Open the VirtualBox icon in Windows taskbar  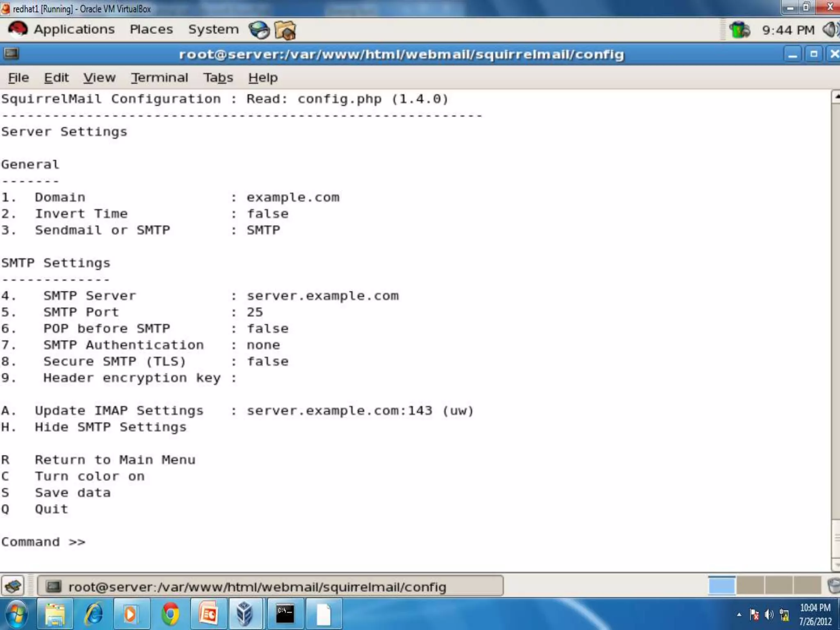(244, 614)
